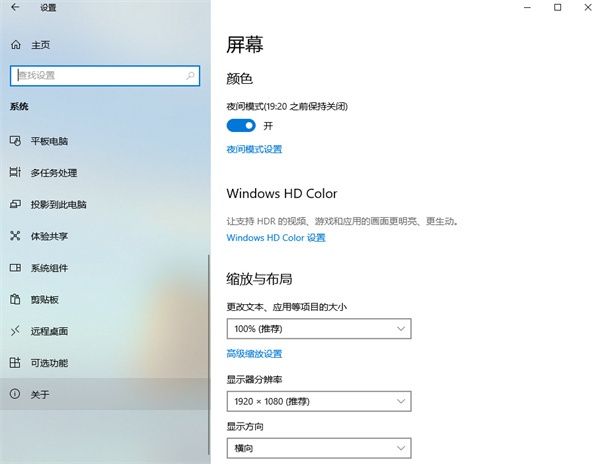Screen dimensions: 600x464
Task: Select 多任务处理 in the sidebar
Action: [x=105, y=173]
